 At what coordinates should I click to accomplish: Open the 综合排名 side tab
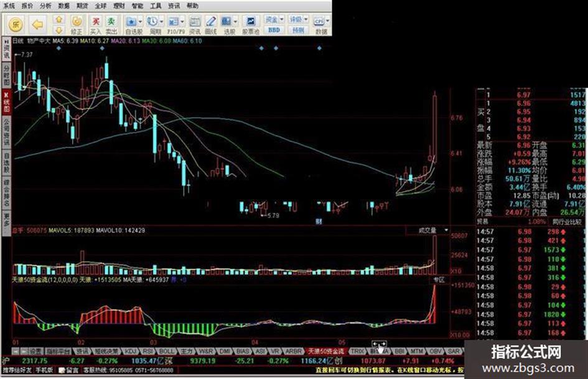(x=6, y=193)
